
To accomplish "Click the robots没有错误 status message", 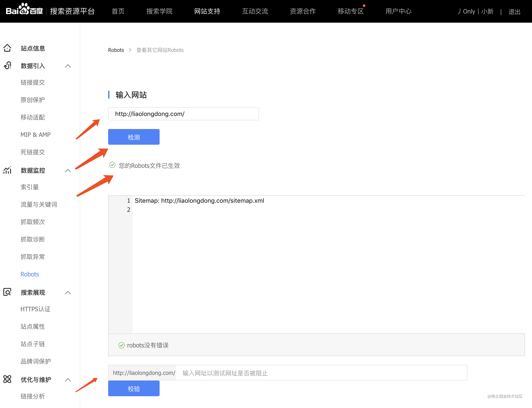I will (148, 345).
